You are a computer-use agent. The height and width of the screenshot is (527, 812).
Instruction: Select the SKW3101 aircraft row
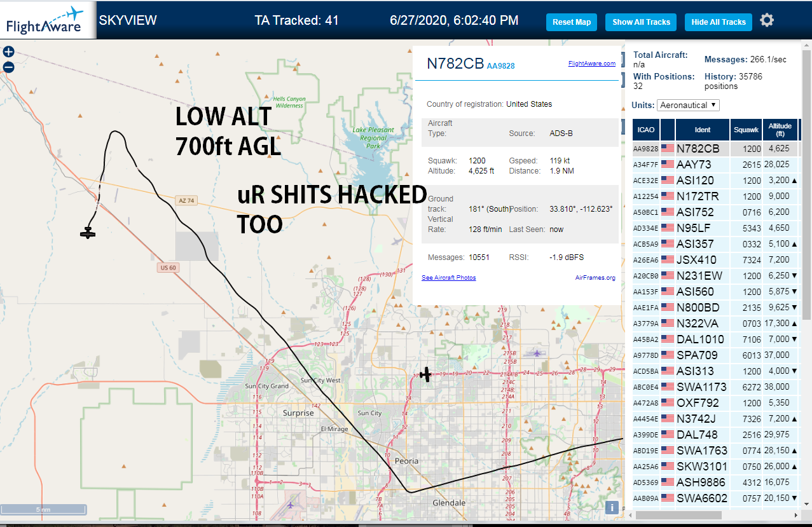[715, 466]
